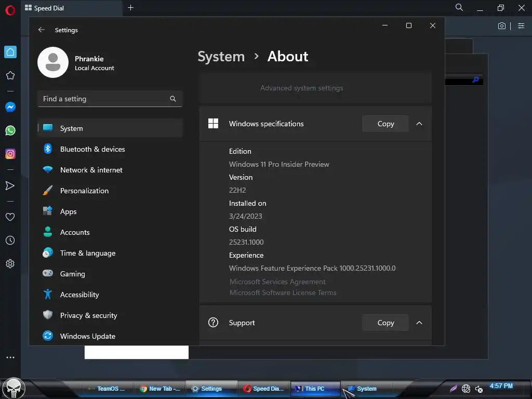532x399 pixels.
Task: Add a new tab in Opera
Action: [130, 7]
